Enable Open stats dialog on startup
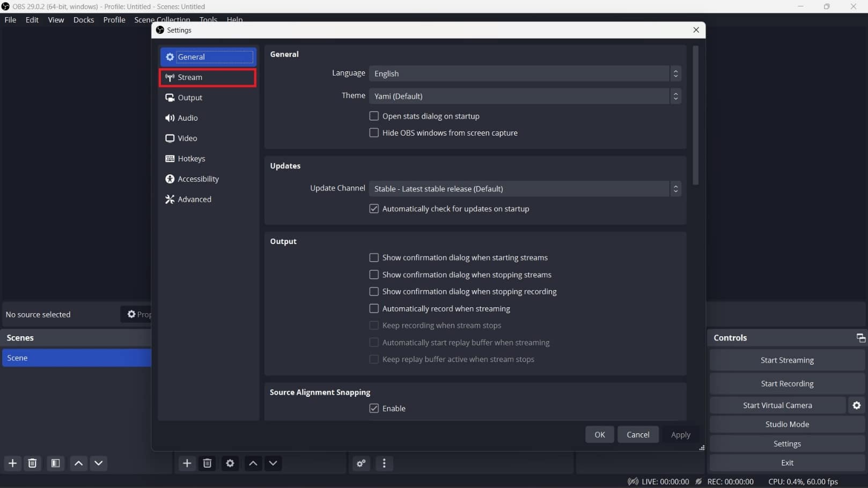The image size is (868, 488). click(x=374, y=116)
